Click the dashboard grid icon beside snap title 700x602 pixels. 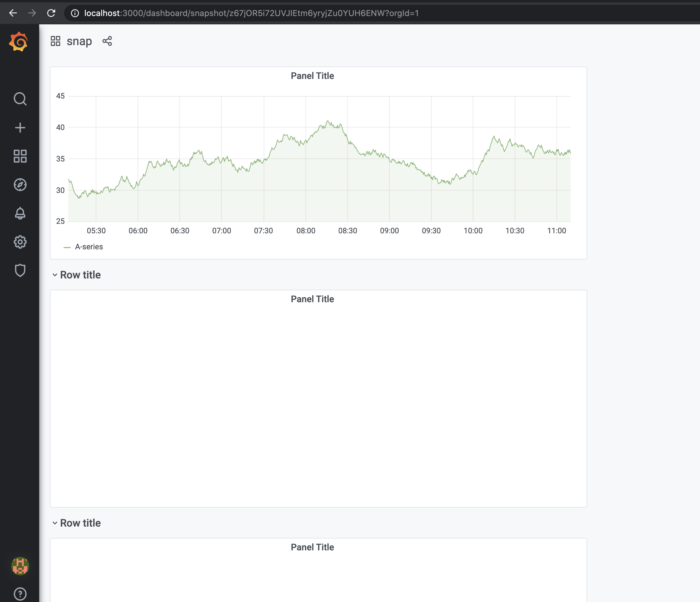[56, 41]
